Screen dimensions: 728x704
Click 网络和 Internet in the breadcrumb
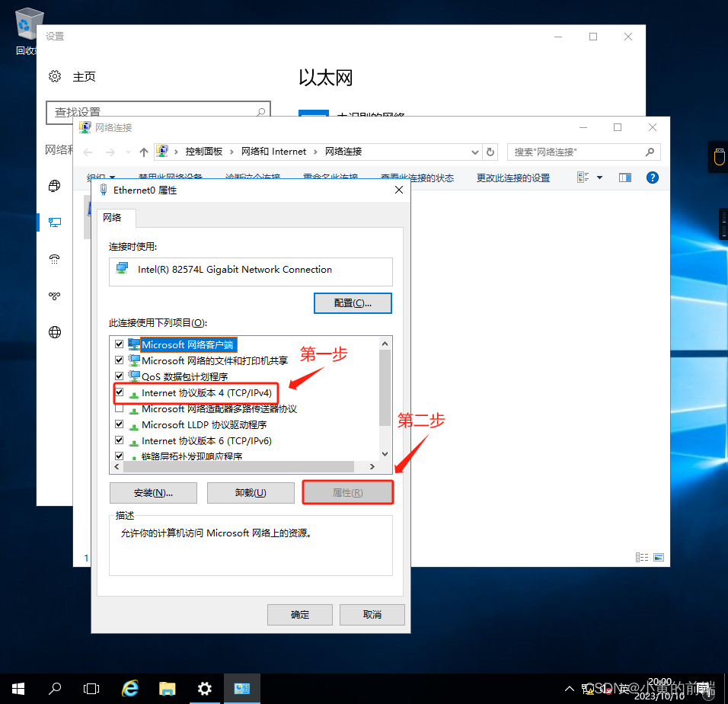point(273,152)
